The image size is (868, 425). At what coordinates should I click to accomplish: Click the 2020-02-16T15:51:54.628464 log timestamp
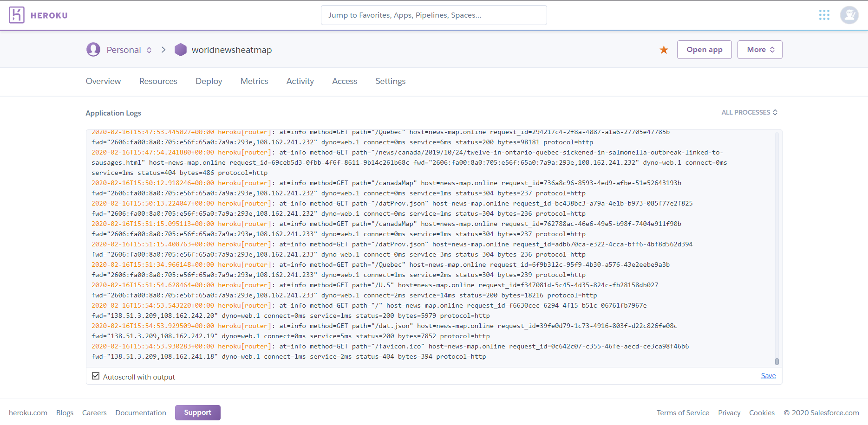click(x=153, y=285)
